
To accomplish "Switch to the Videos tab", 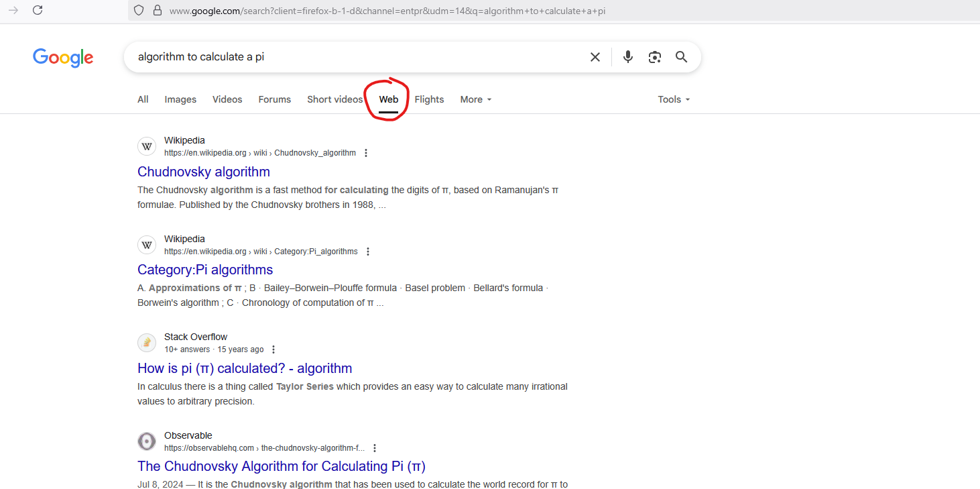I will coord(227,99).
